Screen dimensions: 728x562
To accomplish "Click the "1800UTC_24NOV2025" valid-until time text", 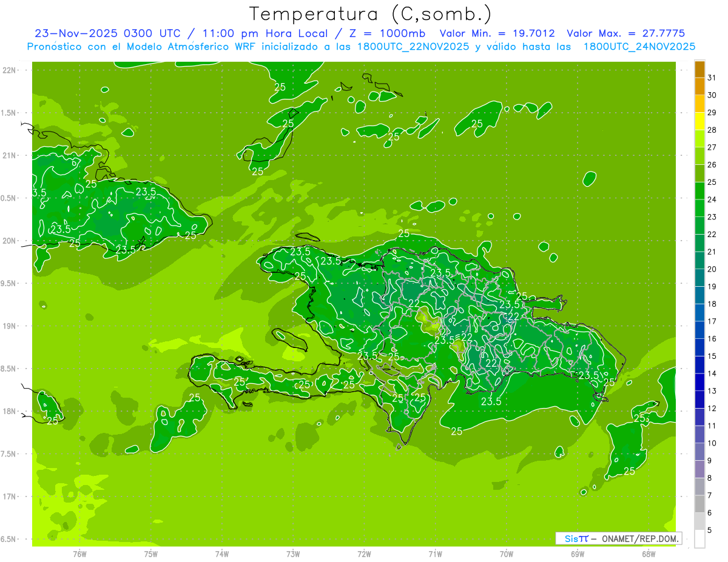I will pyautogui.click(x=639, y=46).
